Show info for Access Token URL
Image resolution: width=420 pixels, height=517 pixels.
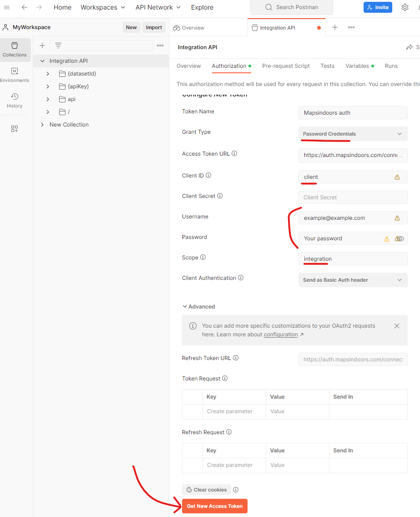point(234,153)
